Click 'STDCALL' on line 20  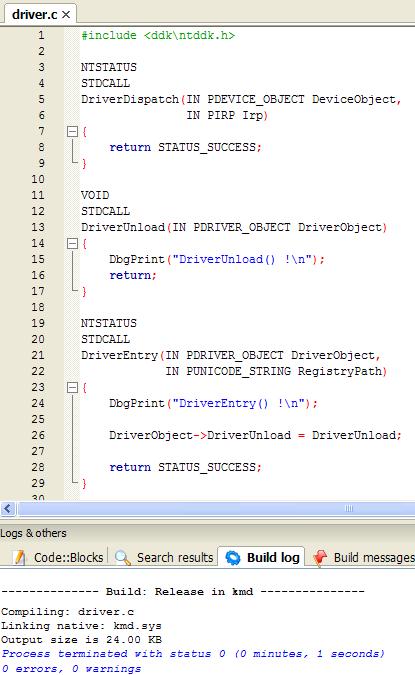click(x=105, y=339)
